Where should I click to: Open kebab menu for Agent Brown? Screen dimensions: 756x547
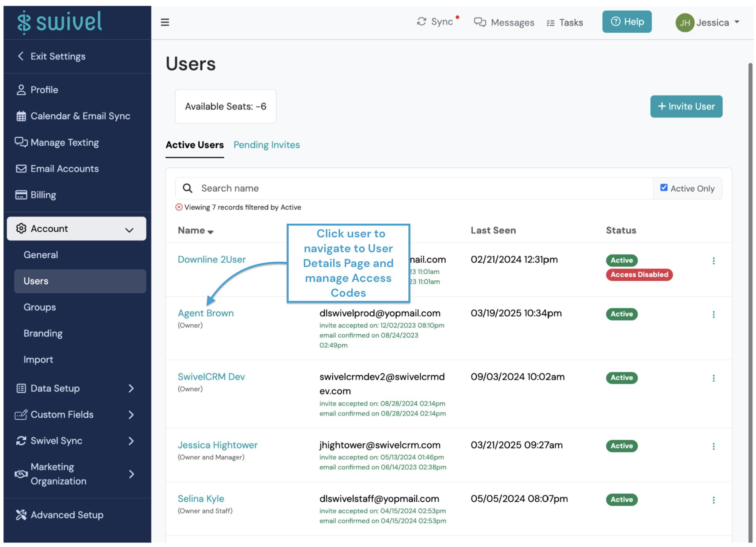click(713, 315)
